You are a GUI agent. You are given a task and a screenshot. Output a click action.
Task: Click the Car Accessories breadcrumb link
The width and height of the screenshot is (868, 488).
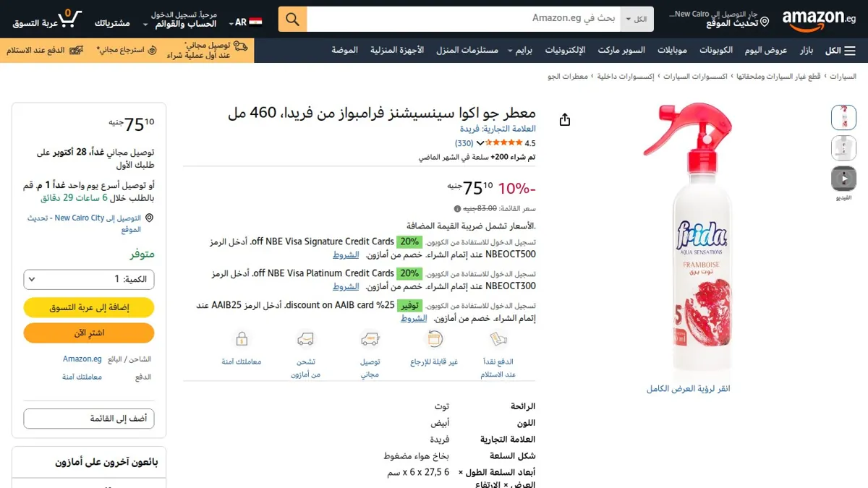(x=695, y=76)
